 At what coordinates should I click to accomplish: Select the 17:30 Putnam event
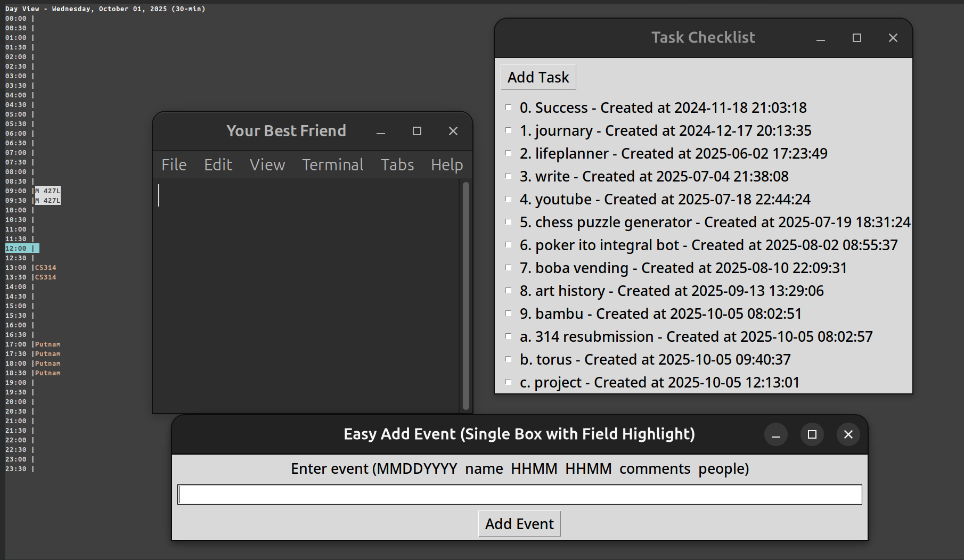pyautogui.click(x=48, y=354)
